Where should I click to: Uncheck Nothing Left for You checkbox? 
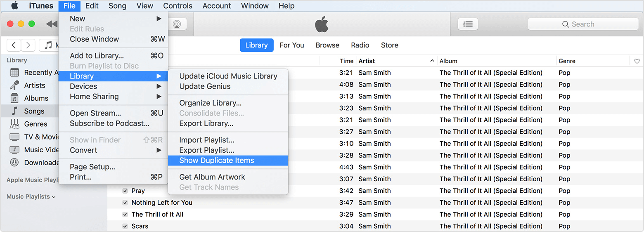125,203
